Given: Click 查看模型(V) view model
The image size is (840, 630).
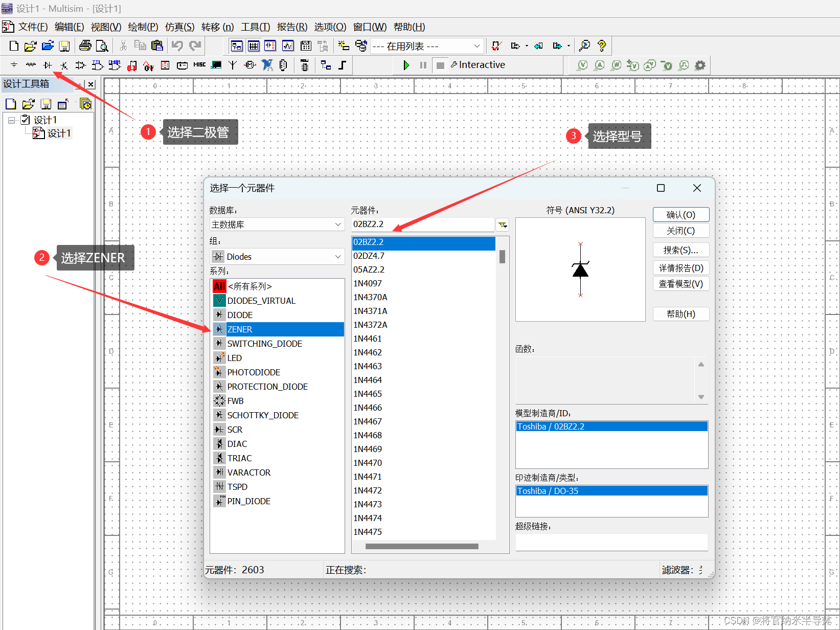Looking at the screenshot, I should point(680,284).
